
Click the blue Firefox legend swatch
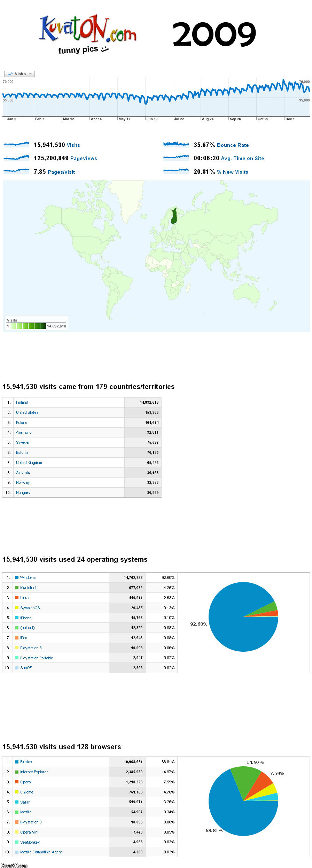click(17, 762)
